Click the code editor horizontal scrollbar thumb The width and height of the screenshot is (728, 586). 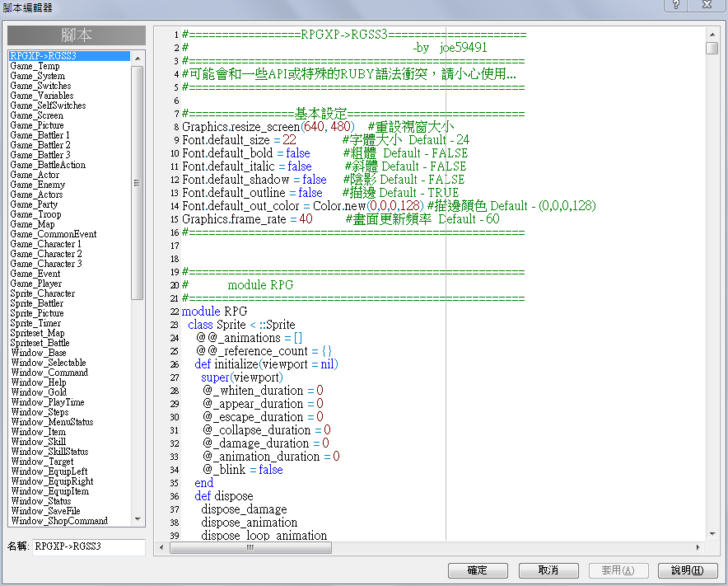point(250,547)
